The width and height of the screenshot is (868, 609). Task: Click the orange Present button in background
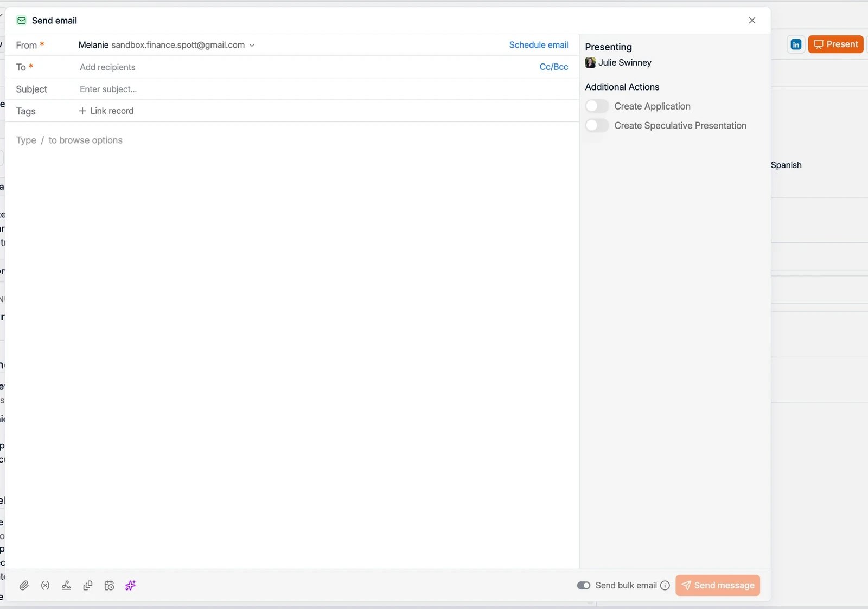(x=835, y=44)
